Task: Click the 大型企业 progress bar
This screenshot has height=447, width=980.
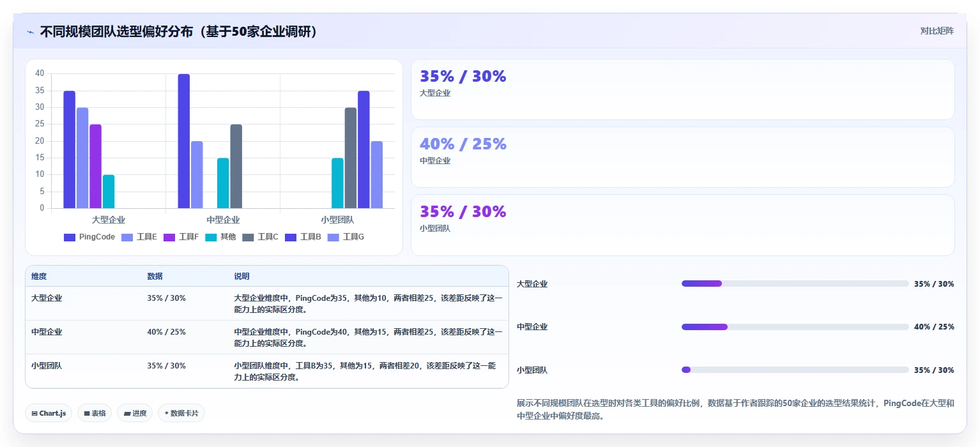Action: pyautogui.click(x=795, y=284)
